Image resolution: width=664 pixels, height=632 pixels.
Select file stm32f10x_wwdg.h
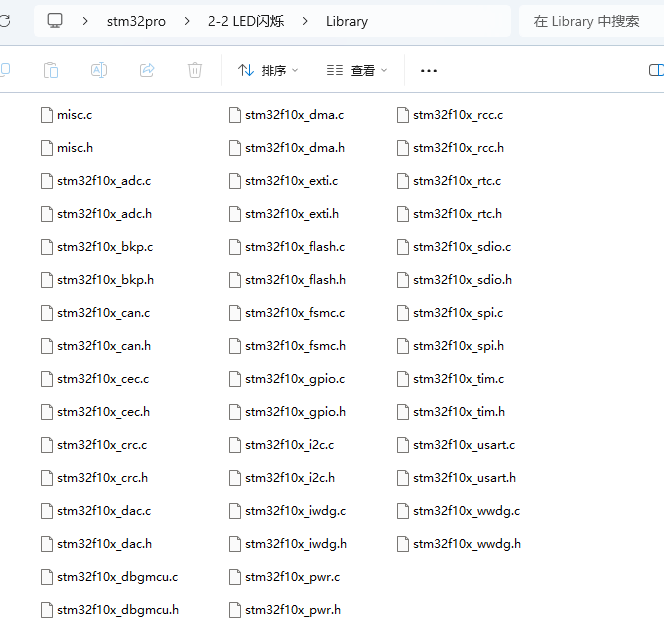[x=459, y=544]
